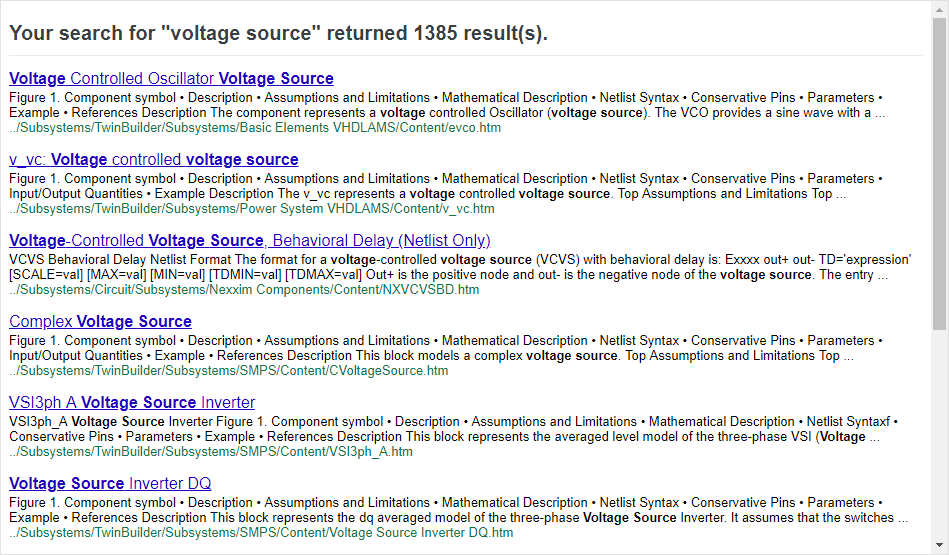Viewport: 949px width, 555px height.
Task: Click the search results count heading
Action: click(x=278, y=33)
